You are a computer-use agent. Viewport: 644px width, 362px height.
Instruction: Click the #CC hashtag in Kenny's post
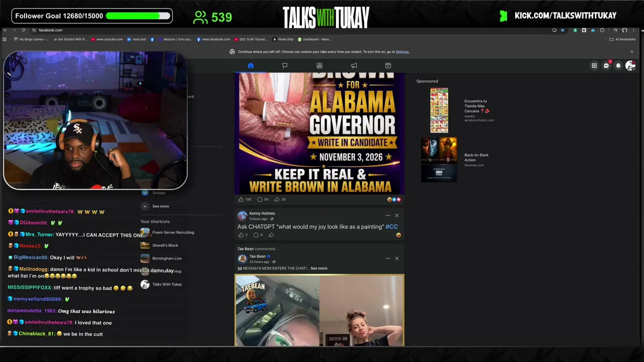391,227
